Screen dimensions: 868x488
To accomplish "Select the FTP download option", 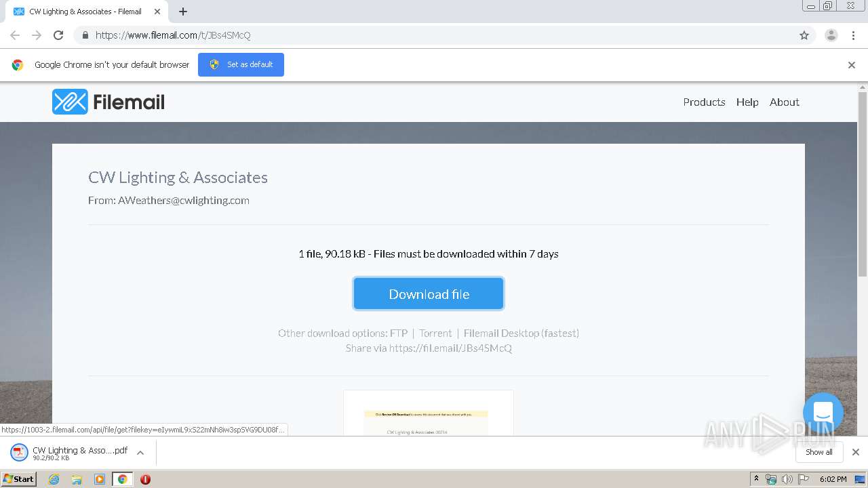I will 399,333.
